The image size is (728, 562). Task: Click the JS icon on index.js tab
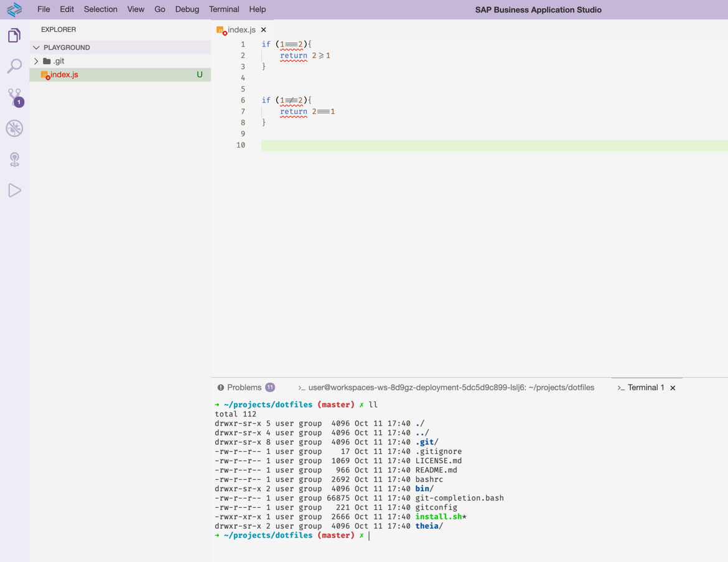pos(222,30)
